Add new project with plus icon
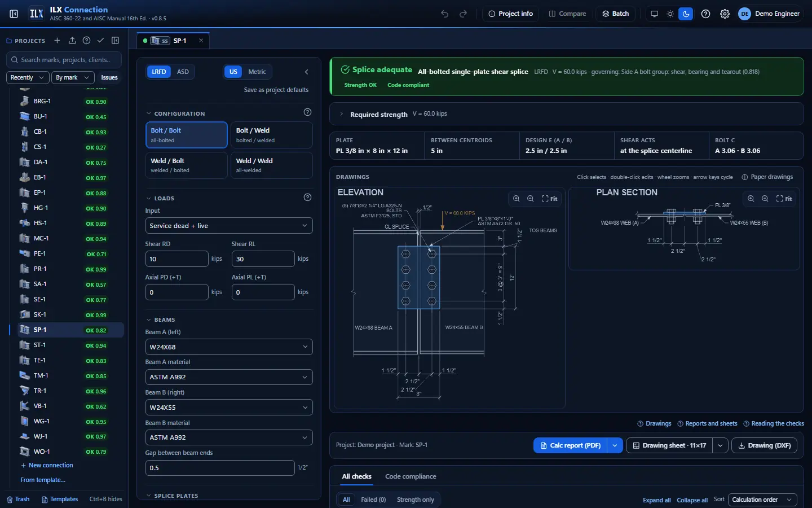 [x=57, y=41]
